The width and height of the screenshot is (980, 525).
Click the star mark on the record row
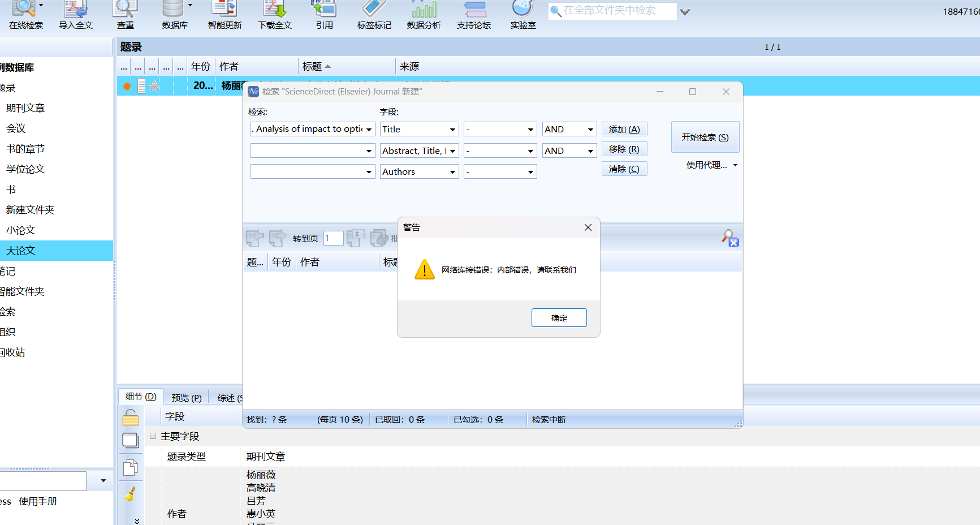[154, 86]
